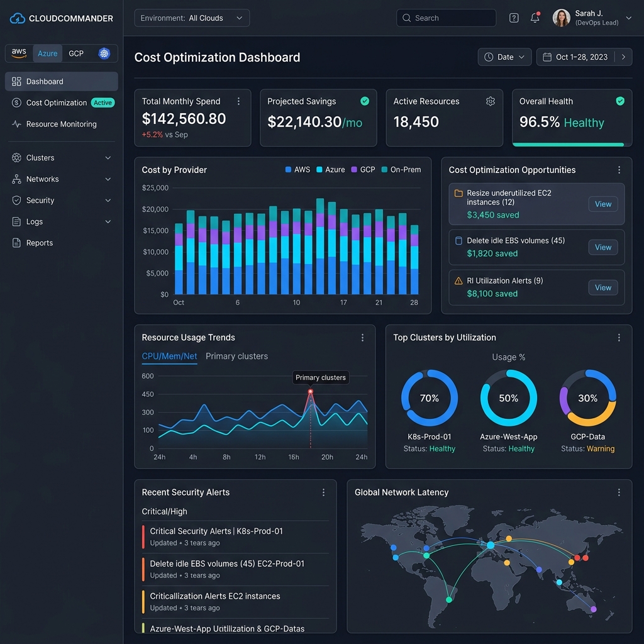This screenshot has width=644, height=644.
Task: Click Overall Health green check icon
Action: [x=620, y=101]
